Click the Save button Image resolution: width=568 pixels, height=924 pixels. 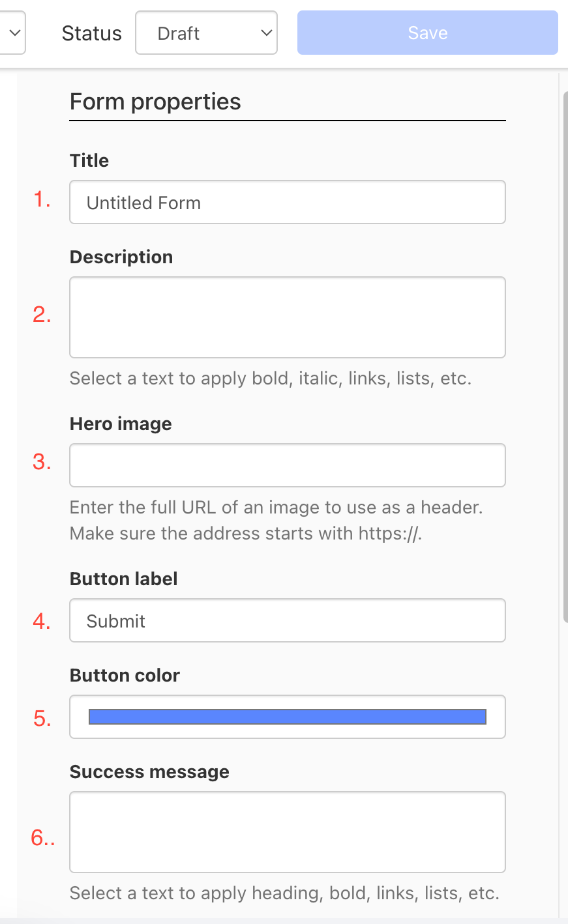[x=428, y=33]
